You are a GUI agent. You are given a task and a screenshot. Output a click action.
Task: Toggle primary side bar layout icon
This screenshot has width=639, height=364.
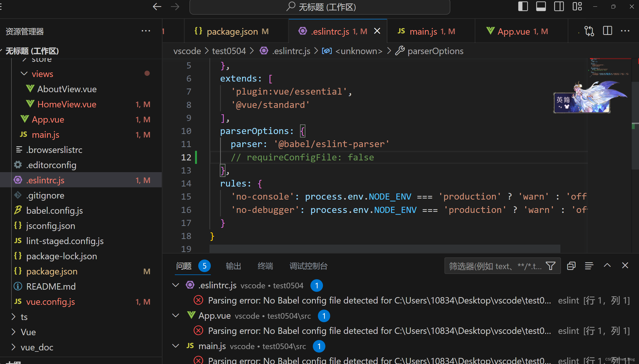(x=523, y=6)
